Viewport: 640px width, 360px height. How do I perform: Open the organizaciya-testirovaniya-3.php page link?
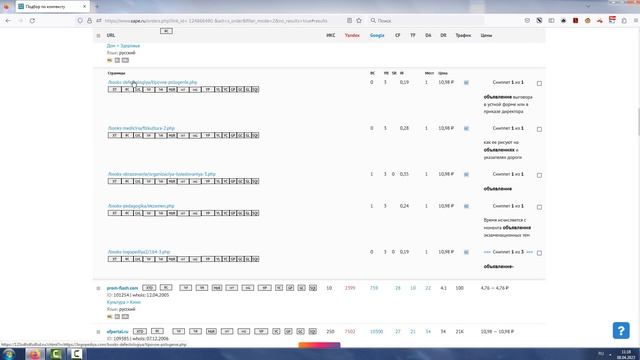pyautogui.click(x=162, y=174)
